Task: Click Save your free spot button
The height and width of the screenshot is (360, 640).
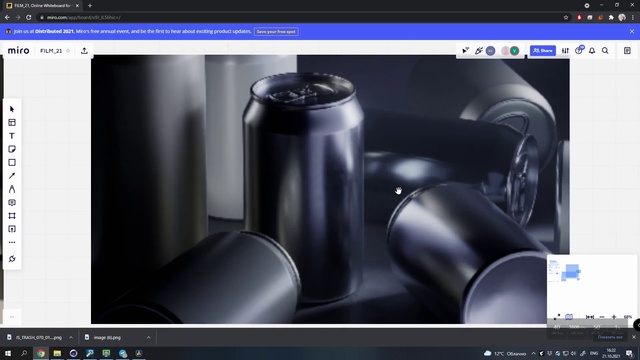Action: point(276,31)
